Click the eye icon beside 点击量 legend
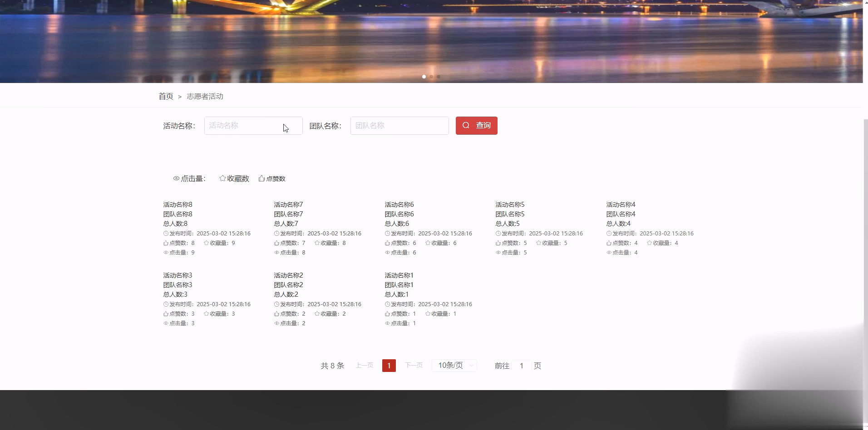868x430 pixels. (x=176, y=179)
